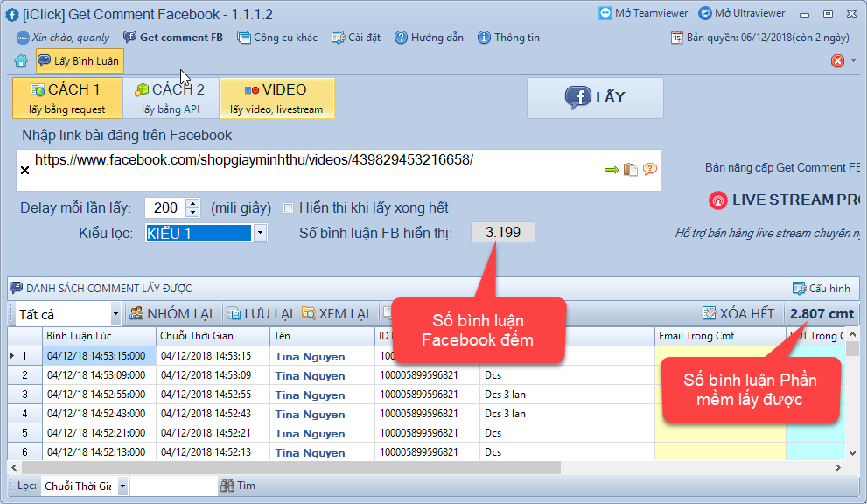Click the Tìm search button
Viewport: 867px width, 504px height.
238,486
